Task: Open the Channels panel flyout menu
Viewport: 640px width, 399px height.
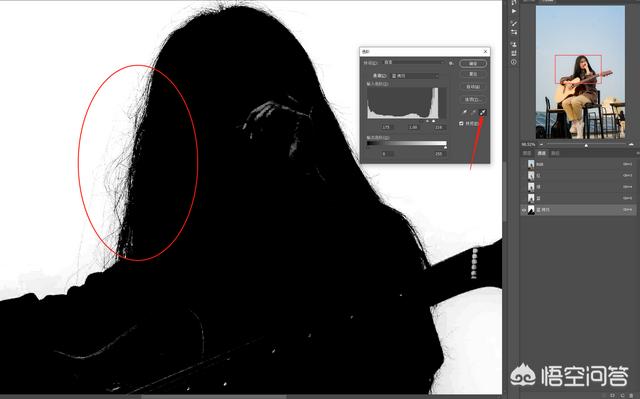Action: tap(638, 153)
